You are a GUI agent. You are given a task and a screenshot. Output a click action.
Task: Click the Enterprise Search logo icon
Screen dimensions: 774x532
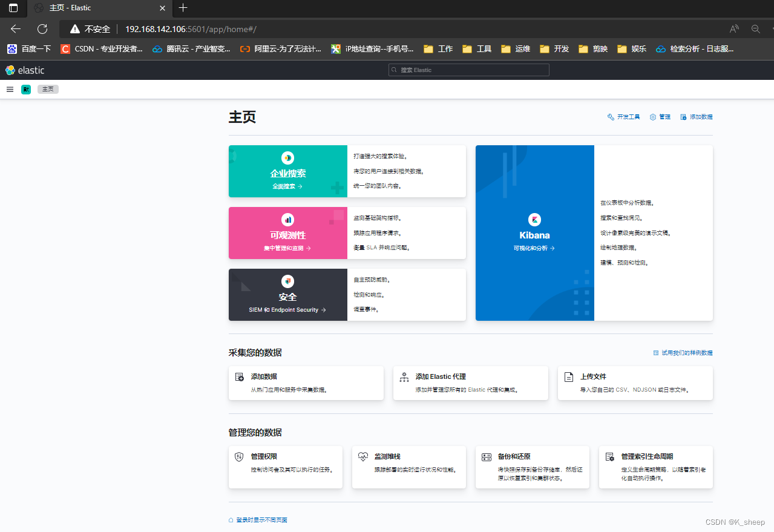287,158
